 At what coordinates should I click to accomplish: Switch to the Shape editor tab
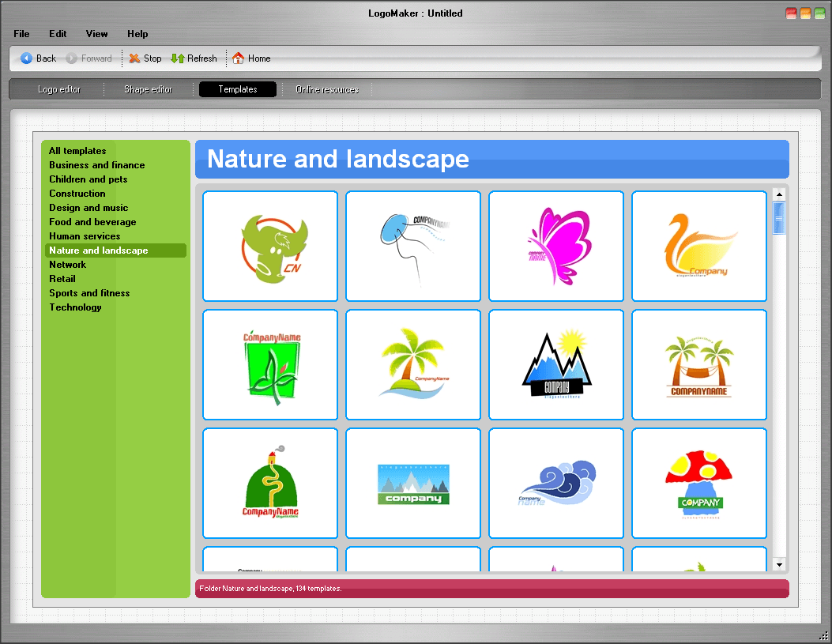click(x=148, y=89)
